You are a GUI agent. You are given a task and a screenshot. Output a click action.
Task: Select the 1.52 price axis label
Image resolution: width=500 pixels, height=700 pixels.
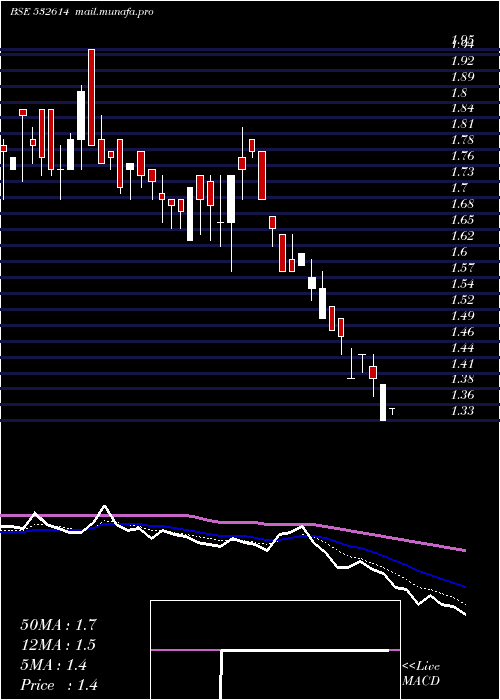point(462,300)
